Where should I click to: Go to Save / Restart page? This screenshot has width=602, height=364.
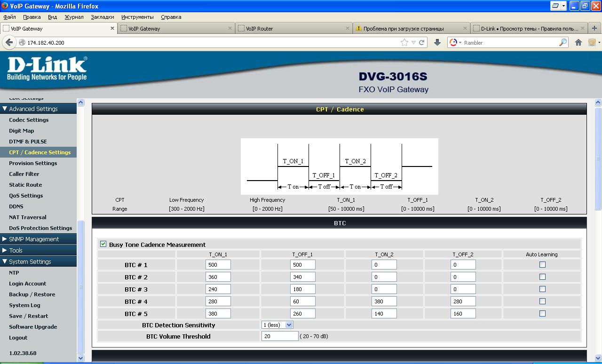point(28,316)
